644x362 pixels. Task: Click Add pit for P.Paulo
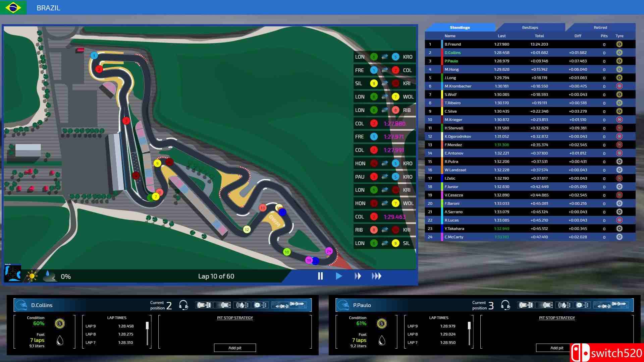coord(556,348)
